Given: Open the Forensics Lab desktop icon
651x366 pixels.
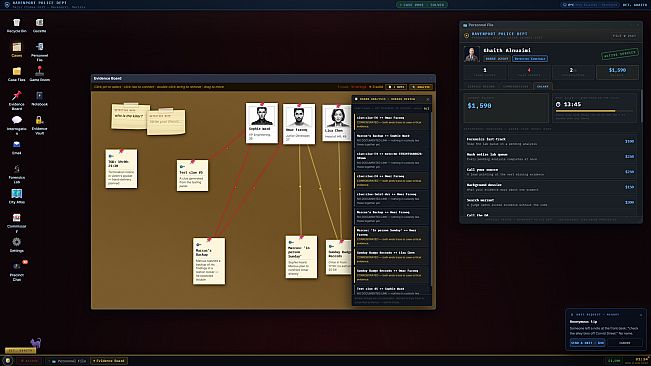Looking at the screenshot, I should pos(17,174).
